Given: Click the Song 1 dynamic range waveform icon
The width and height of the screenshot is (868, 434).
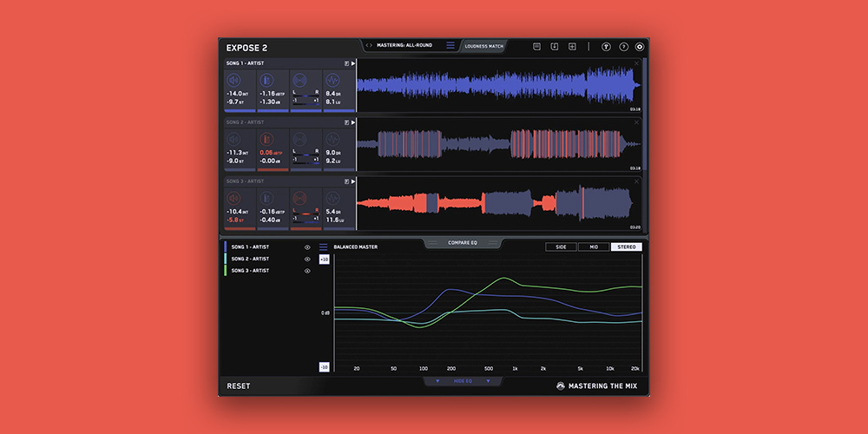Looking at the screenshot, I should click(332, 80).
